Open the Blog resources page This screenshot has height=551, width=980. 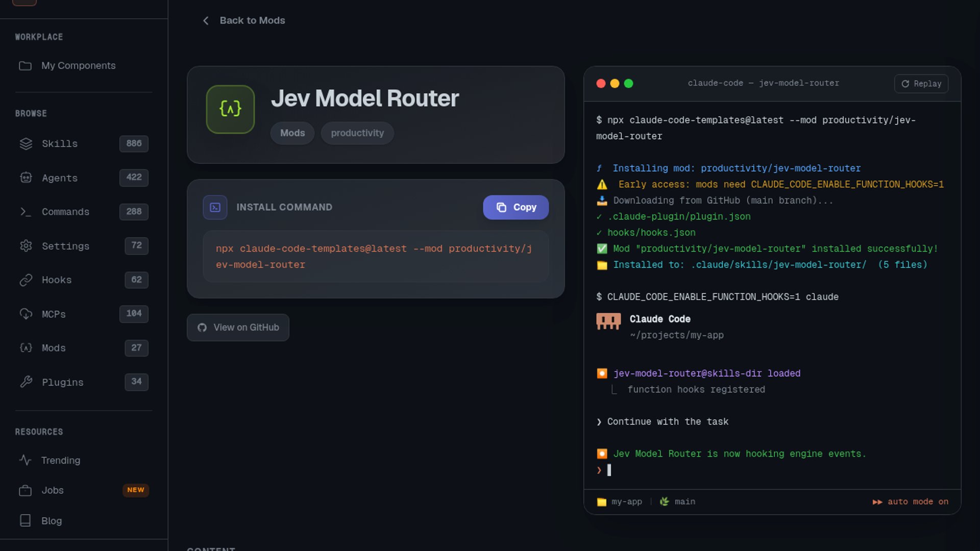[84, 520]
